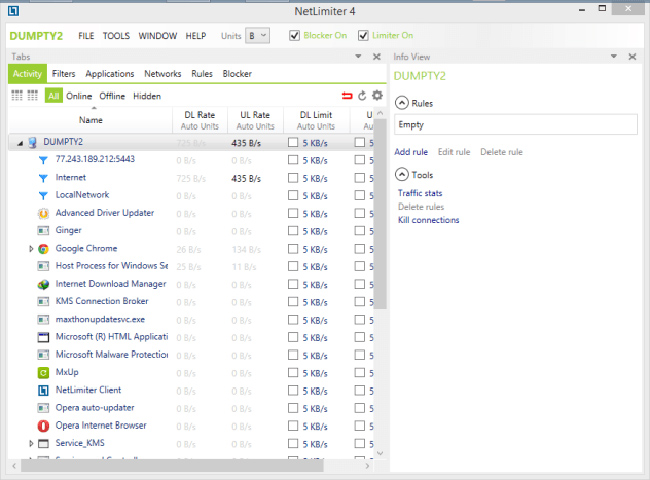Collapse the Tools section in Info View
The image size is (650, 480).
coord(402,175)
